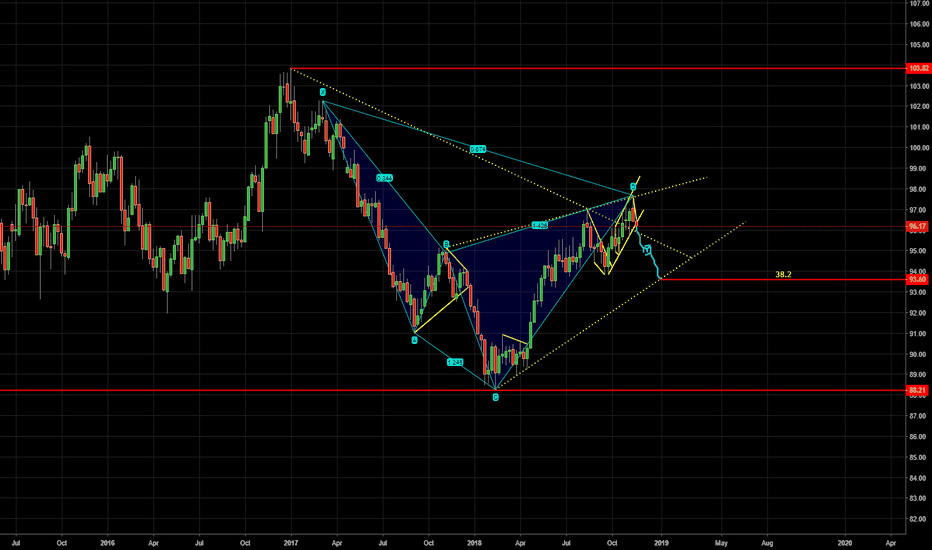Click the 97.00 price scale value
Screen dimensions: 932x550
tap(920, 210)
